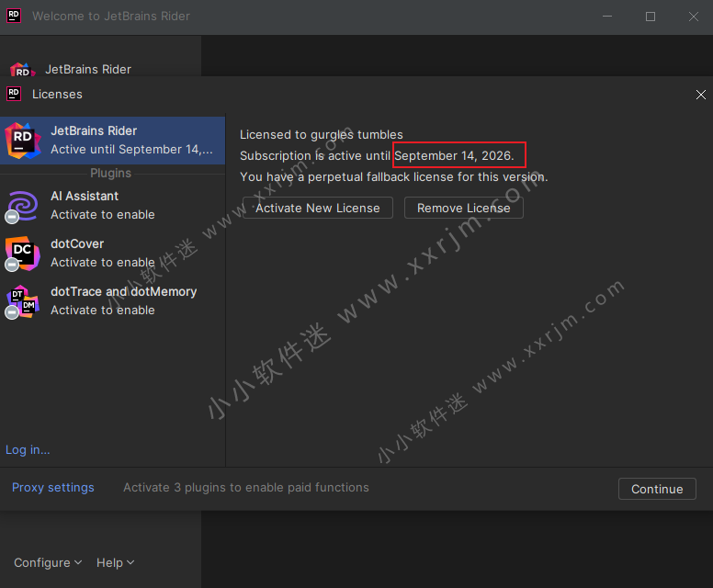The image size is (713, 588).
Task: Open Proxy settings link
Action: tap(53, 488)
